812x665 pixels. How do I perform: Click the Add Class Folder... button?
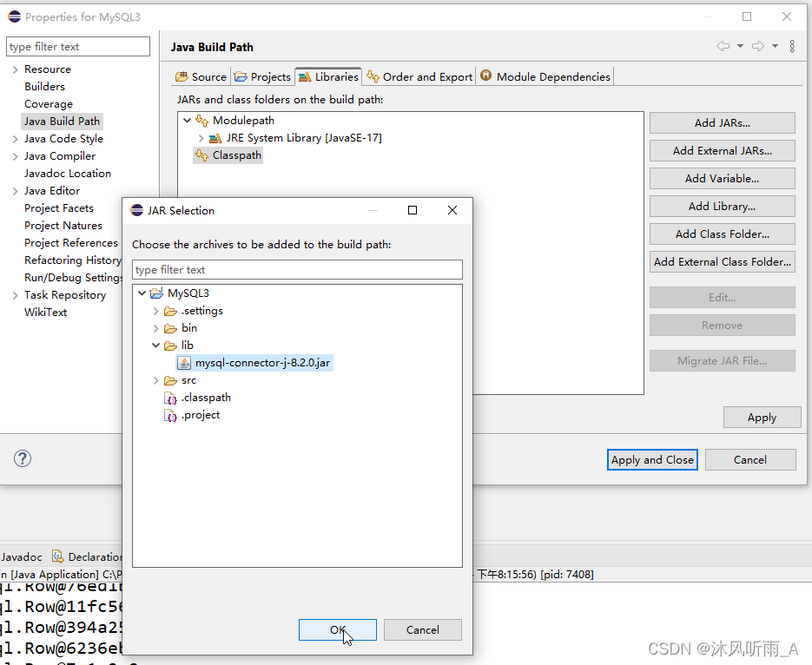723,234
